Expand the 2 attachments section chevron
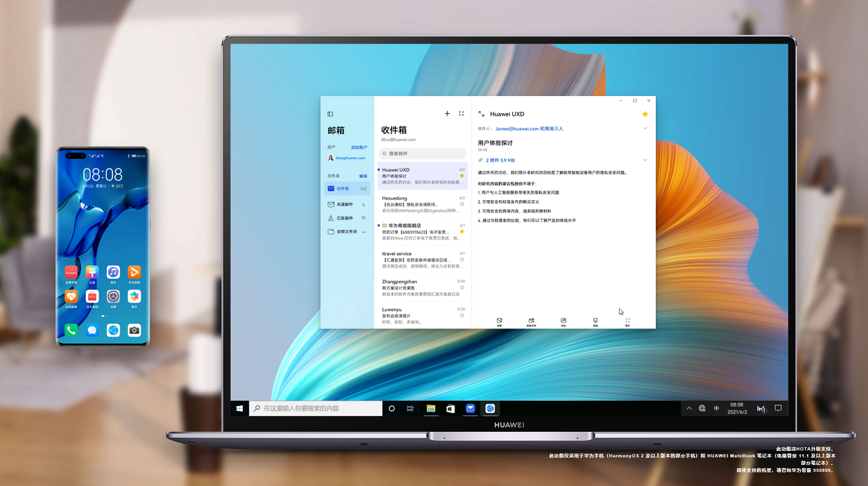 [x=645, y=160]
